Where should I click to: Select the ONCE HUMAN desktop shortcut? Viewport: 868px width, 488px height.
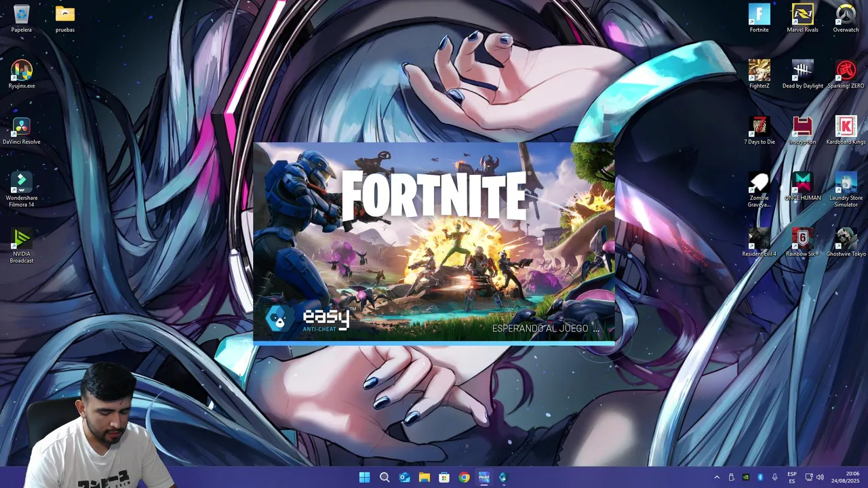click(x=802, y=187)
